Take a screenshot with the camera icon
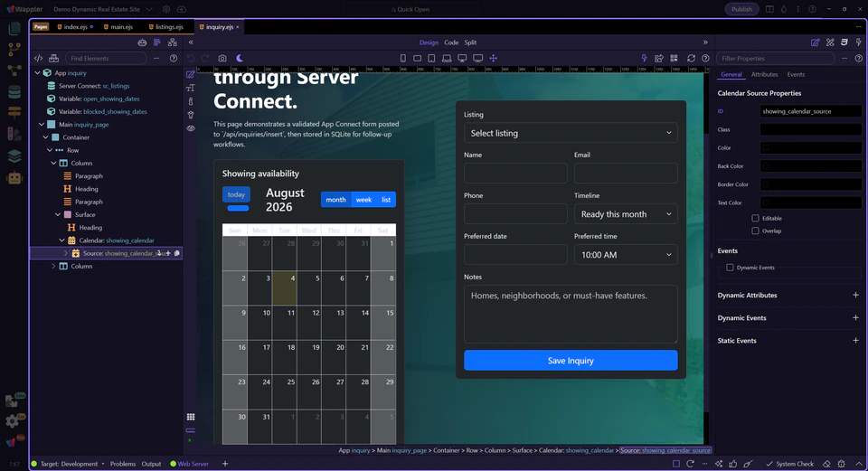 [x=222, y=58]
